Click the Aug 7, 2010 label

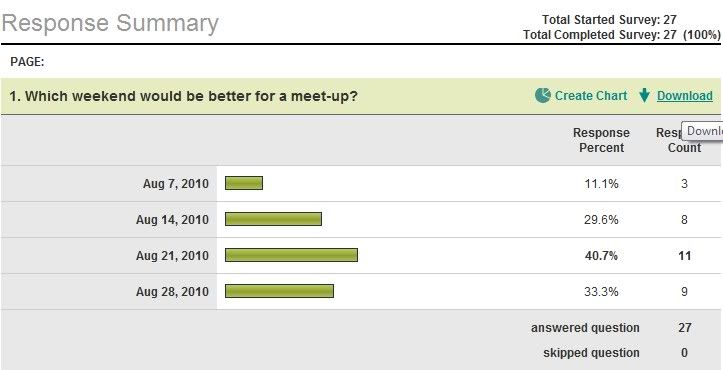176,184
